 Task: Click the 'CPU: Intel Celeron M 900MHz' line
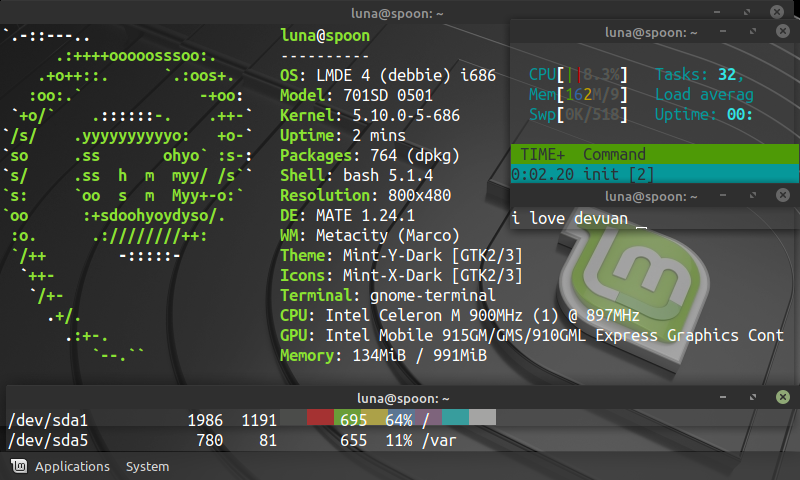[x=460, y=315]
